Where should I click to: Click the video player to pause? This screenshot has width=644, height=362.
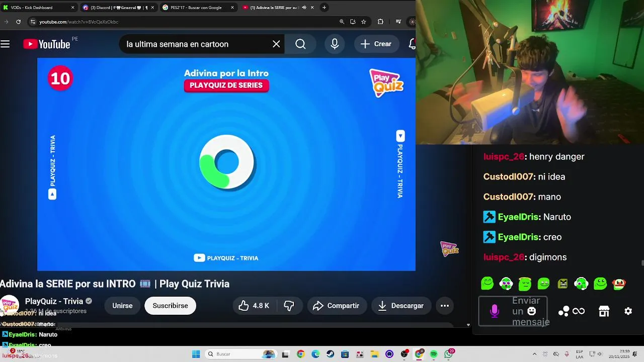click(x=226, y=164)
